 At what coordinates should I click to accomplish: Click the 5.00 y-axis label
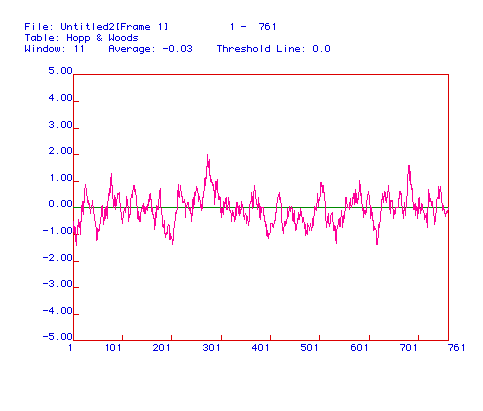click(x=60, y=71)
